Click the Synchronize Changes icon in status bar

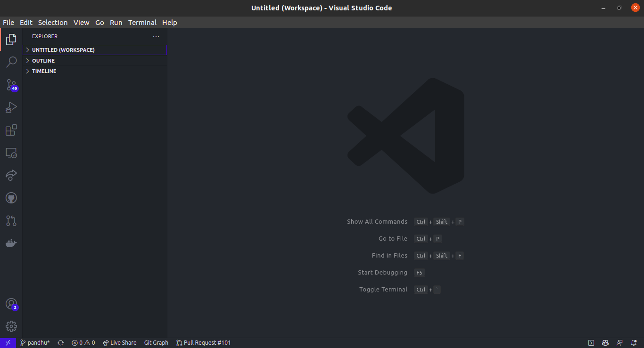61,343
